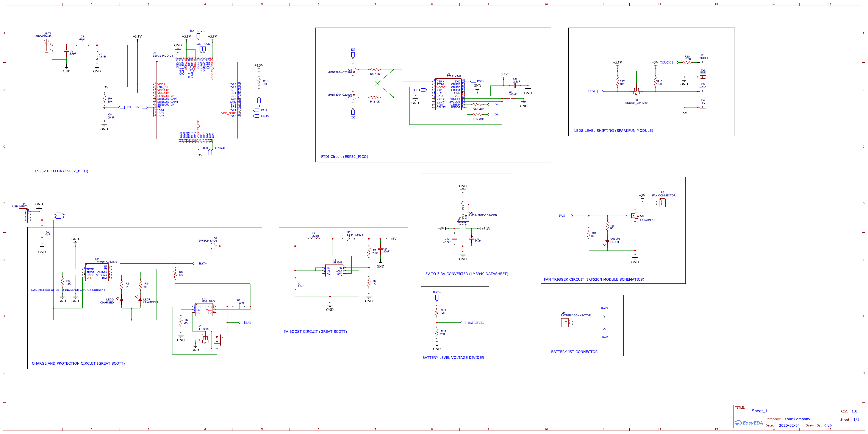This screenshot has width=868, height=434.
Task: Click 'Your Company' in title block
Action: tap(797, 419)
